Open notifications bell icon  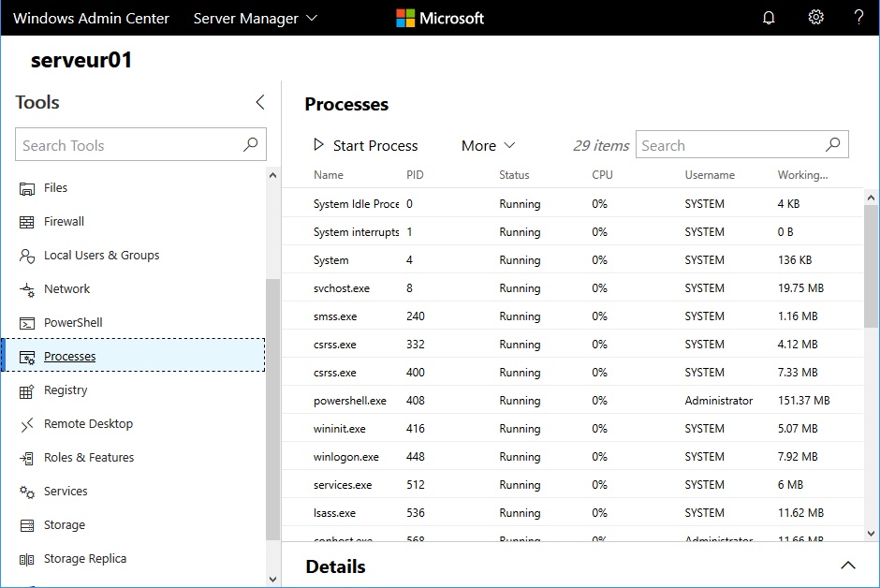coord(769,18)
